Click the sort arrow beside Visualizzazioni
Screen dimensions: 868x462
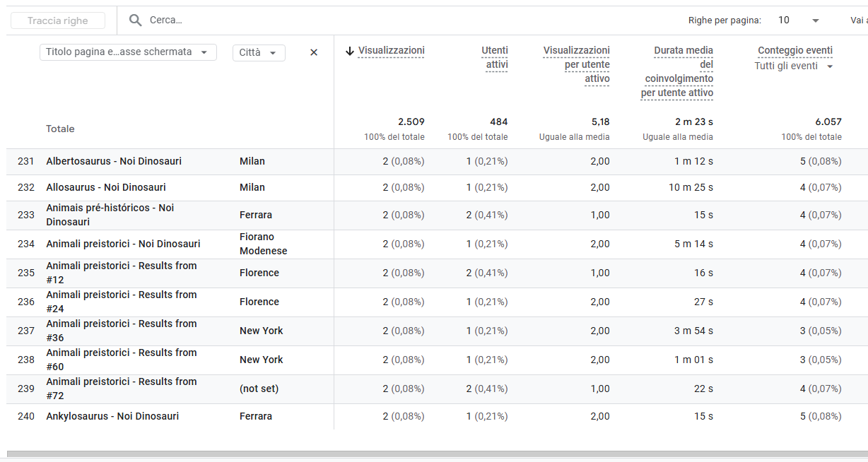point(350,51)
